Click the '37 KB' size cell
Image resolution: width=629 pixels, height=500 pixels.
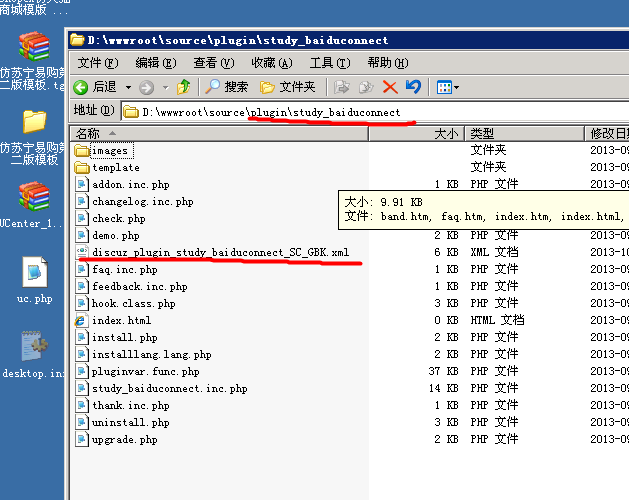tap(443, 371)
